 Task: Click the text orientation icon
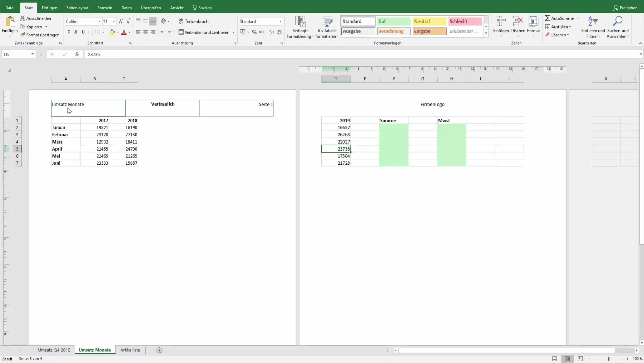click(164, 21)
